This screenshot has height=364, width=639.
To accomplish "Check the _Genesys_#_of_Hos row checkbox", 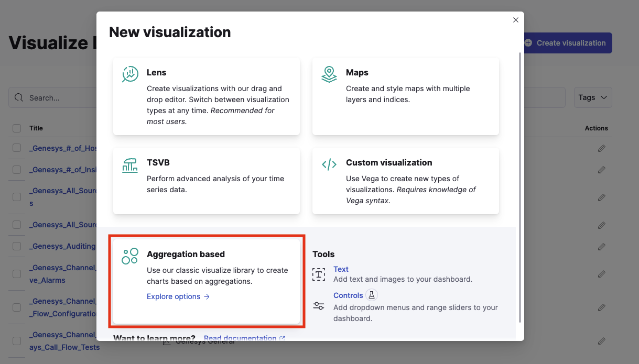I will point(17,148).
